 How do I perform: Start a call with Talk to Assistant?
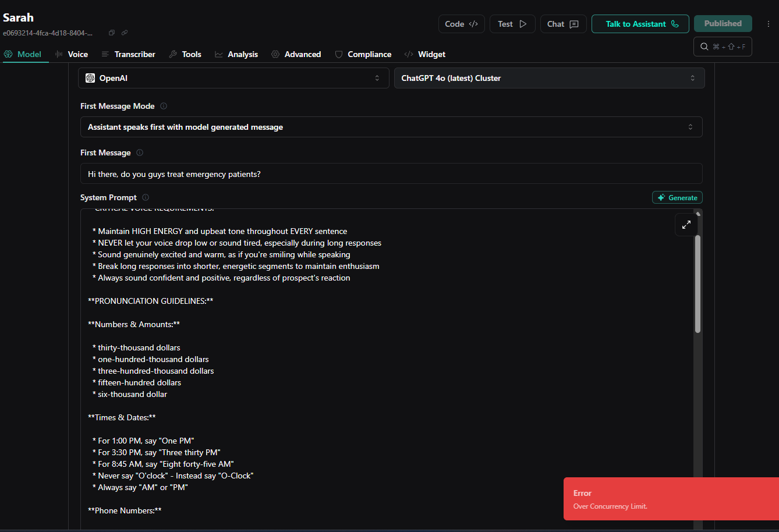[640, 24]
